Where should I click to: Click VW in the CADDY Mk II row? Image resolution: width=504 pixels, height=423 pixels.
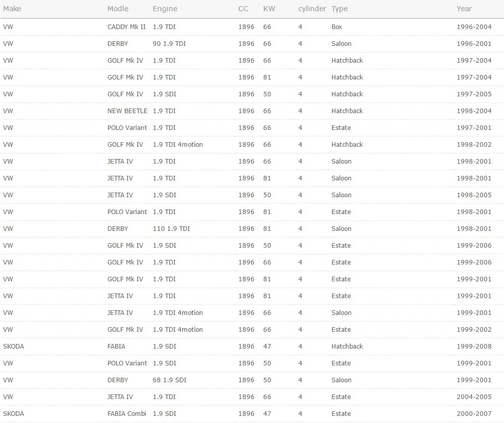(8, 27)
